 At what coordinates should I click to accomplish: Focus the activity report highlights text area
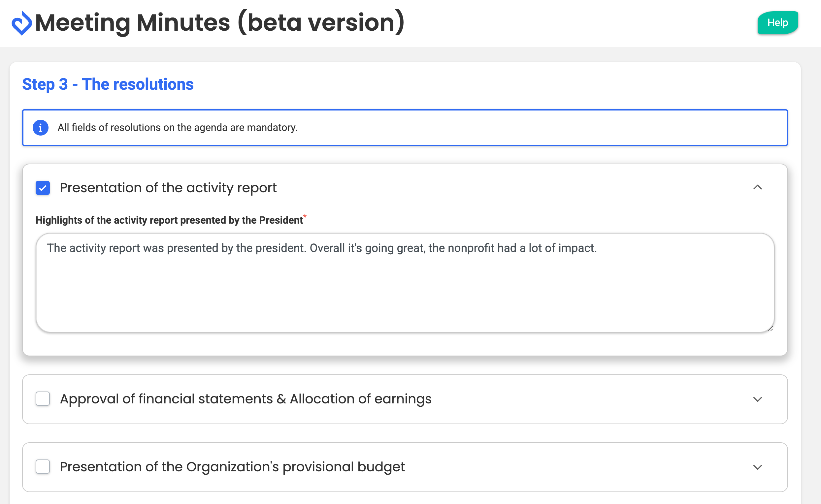(x=405, y=290)
